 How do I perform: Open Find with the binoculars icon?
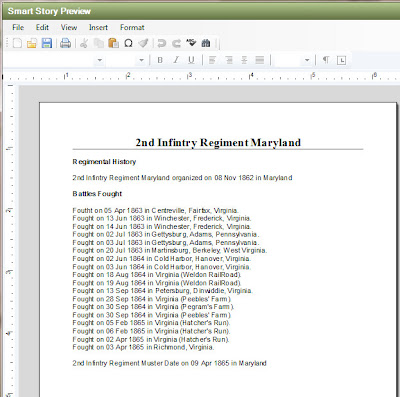click(x=206, y=43)
